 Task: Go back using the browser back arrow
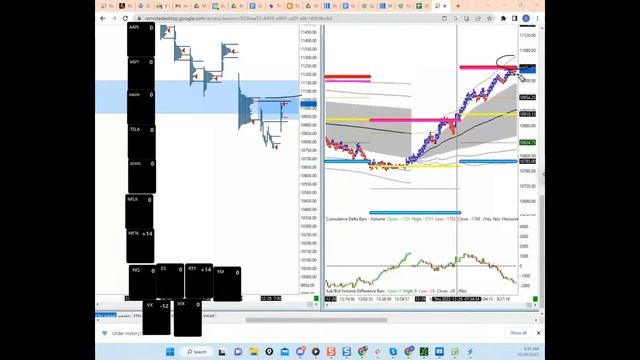103,18
